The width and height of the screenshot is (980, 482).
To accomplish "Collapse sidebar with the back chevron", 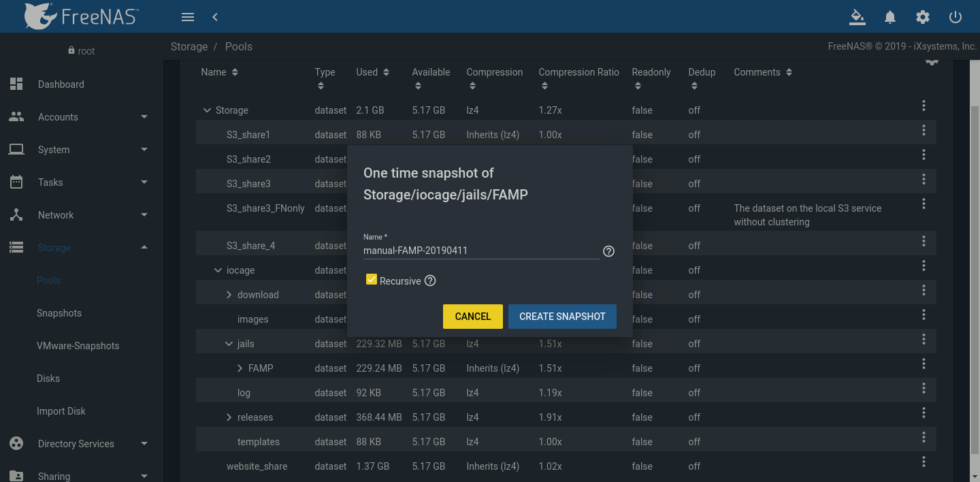I will click(215, 17).
